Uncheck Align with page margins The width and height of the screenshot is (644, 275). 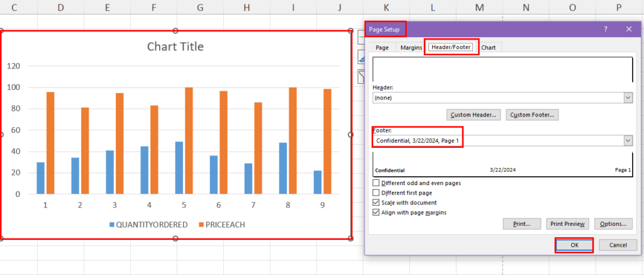point(376,213)
